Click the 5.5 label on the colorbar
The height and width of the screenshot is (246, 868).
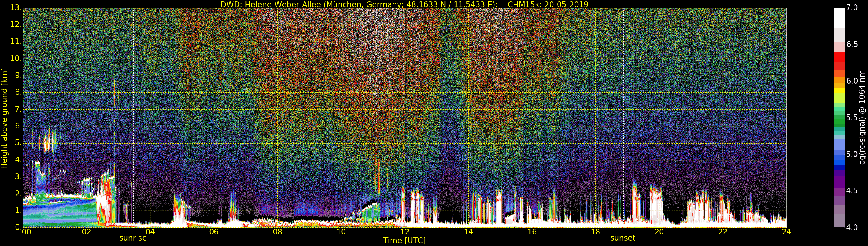pos(852,117)
